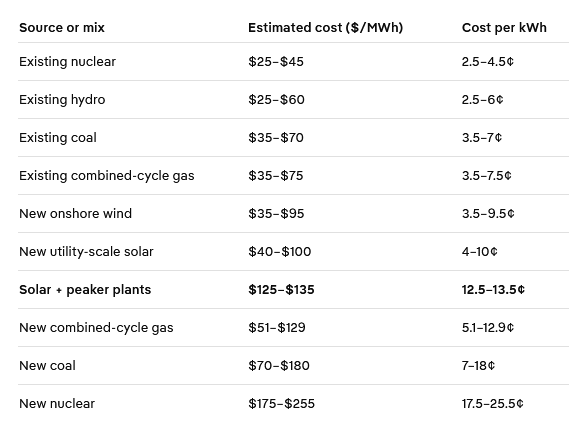
Task: Click 'Existing combined-cycle gas' cell
Action: 107,176
